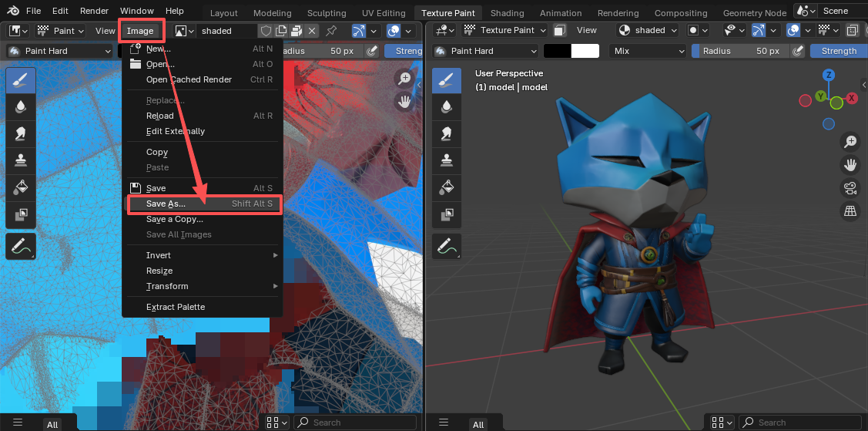This screenshot has width=868, height=431.
Task: Toggle the fake user shield for the shaded image
Action: tap(266, 31)
